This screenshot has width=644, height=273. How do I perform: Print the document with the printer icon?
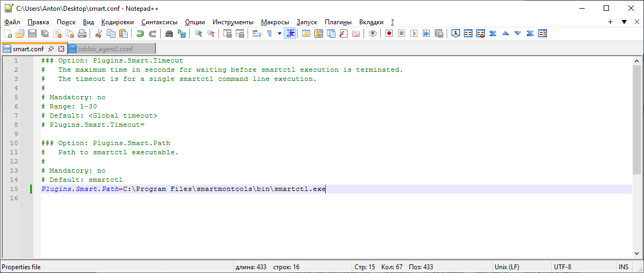[x=82, y=33]
